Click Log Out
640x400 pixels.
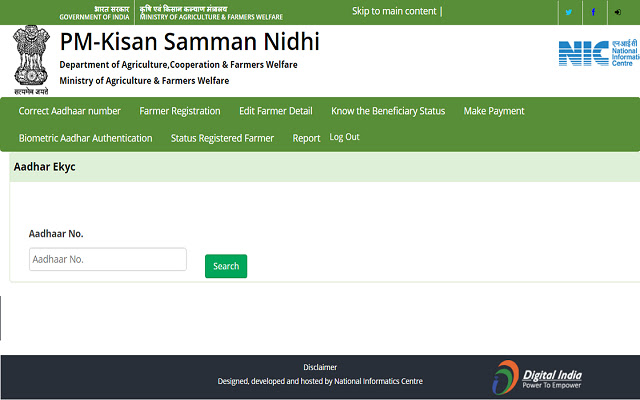[x=344, y=137]
